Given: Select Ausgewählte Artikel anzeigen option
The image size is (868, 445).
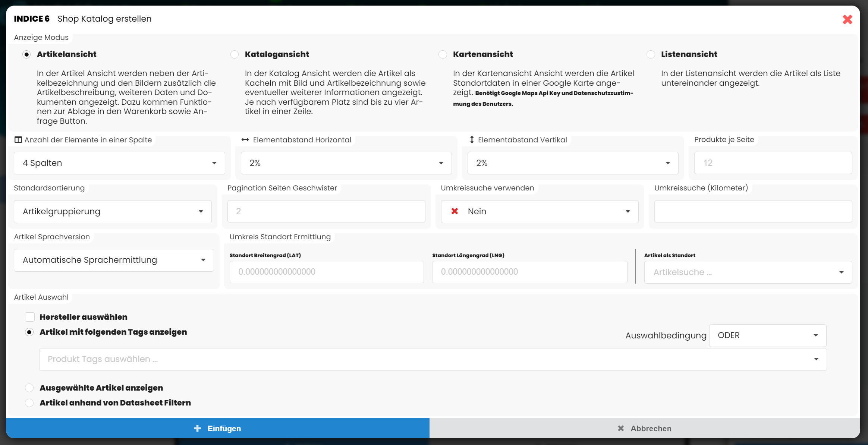Looking at the screenshot, I should click(29, 388).
